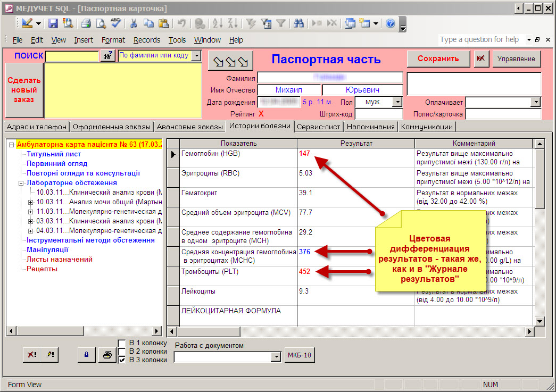Print using the top toolbar printer icon
The image size is (556, 392).
tap(86, 23)
